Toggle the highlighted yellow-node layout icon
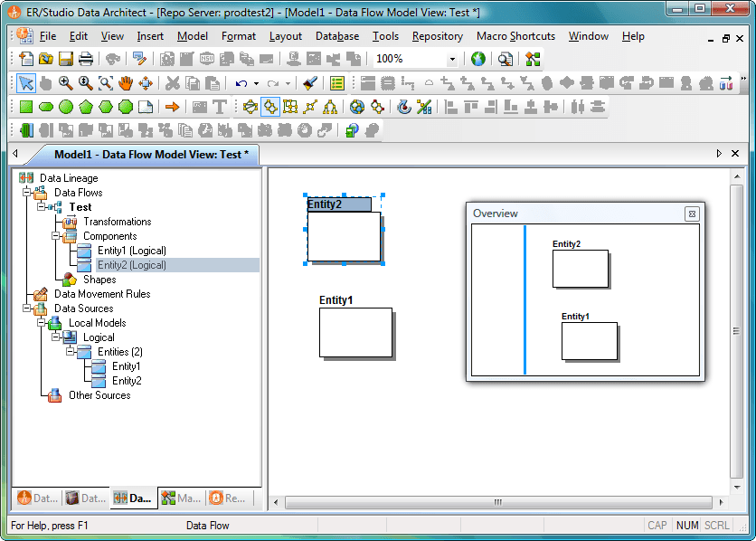 pos(270,107)
